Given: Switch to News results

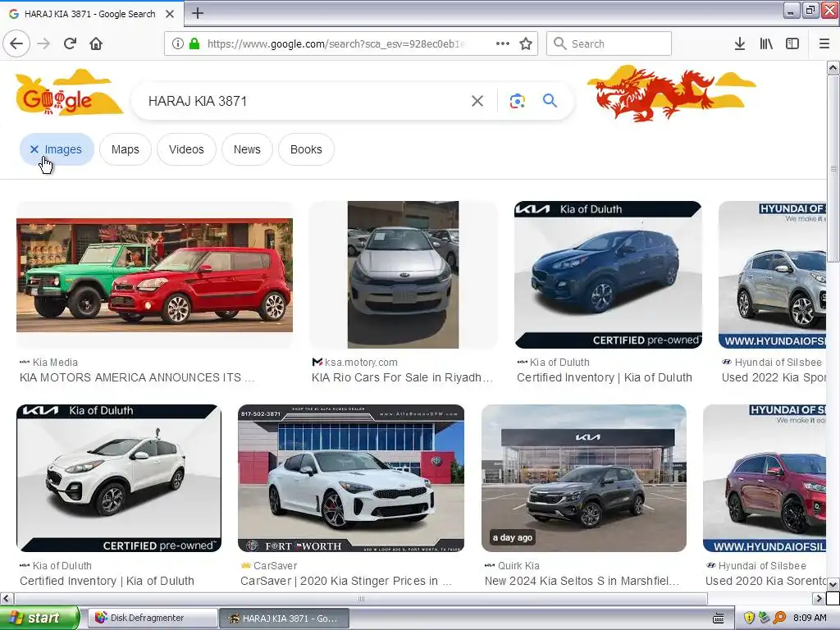Looking at the screenshot, I should coord(247,149).
